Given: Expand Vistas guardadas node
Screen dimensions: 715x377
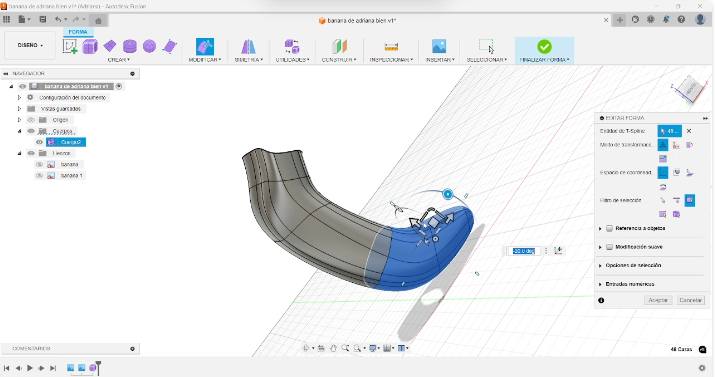Looking at the screenshot, I should [19, 108].
